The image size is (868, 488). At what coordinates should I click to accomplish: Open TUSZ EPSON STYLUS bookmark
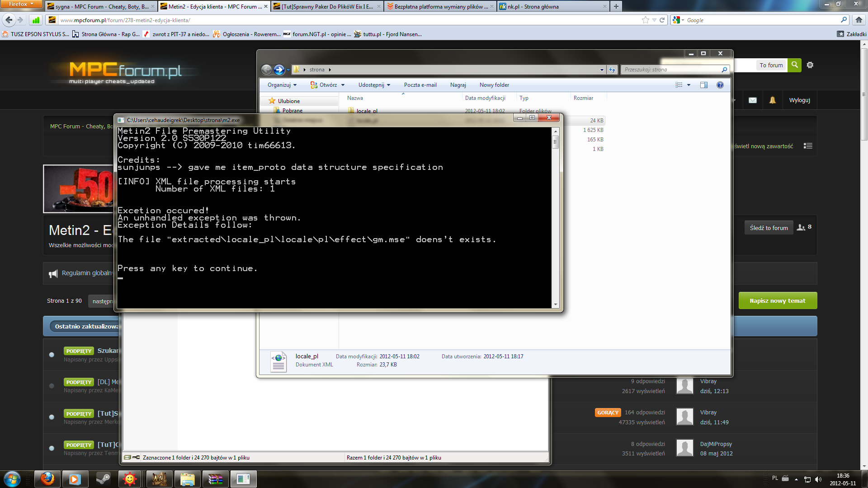tap(36, 34)
